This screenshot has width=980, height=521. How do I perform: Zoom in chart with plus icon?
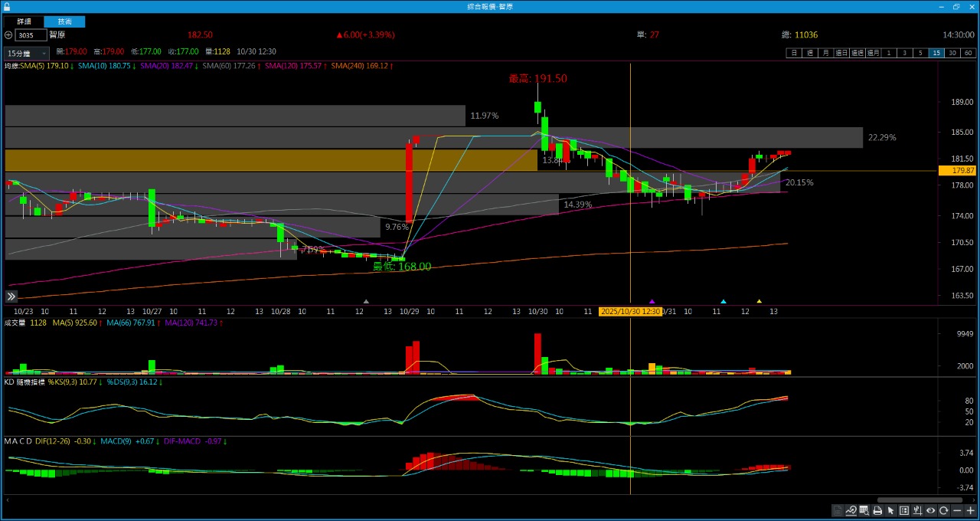tap(970, 511)
